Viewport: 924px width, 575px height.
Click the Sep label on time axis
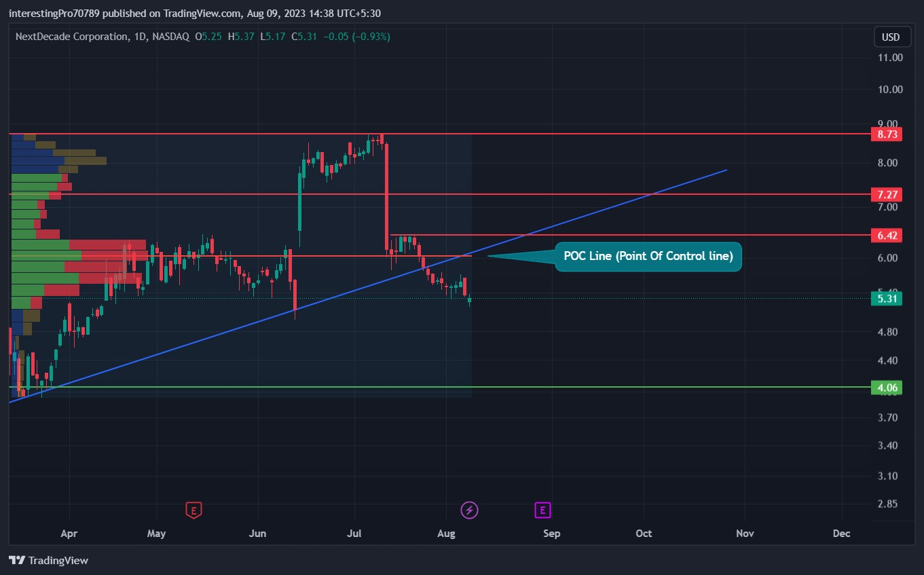click(x=552, y=534)
